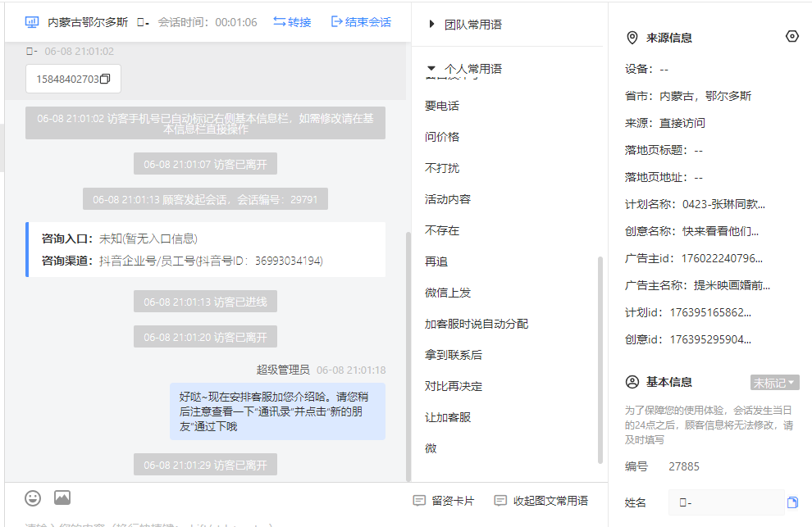Click the 留资卡片 button
The height and width of the screenshot is (527, 812).
(x=443, y=501)
